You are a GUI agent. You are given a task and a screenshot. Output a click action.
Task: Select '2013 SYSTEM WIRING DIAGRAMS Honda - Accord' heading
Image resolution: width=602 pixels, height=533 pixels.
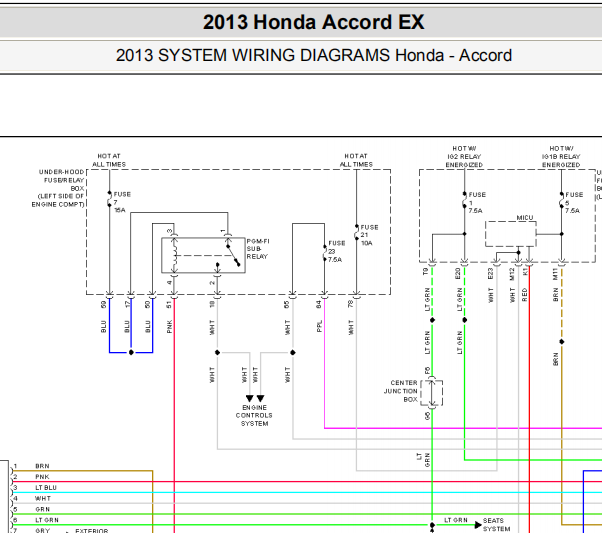pyautogui.click(x=314, y=55)
